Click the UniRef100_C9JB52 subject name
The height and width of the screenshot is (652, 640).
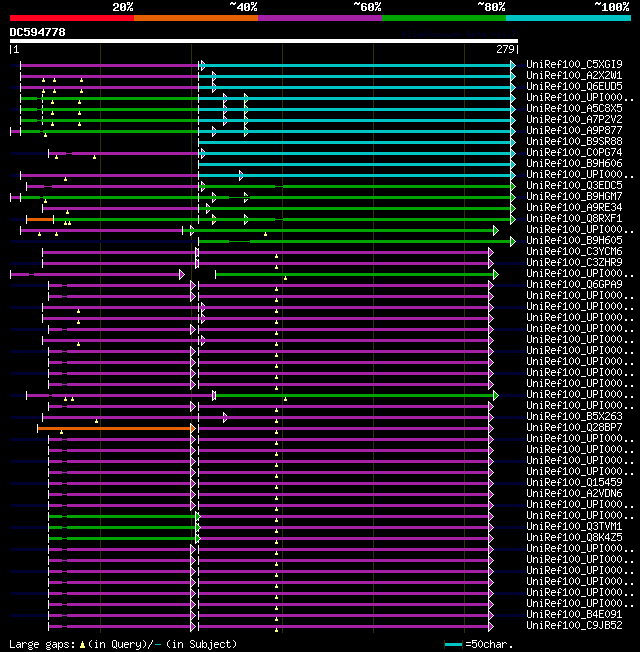(x=574, y=626)
